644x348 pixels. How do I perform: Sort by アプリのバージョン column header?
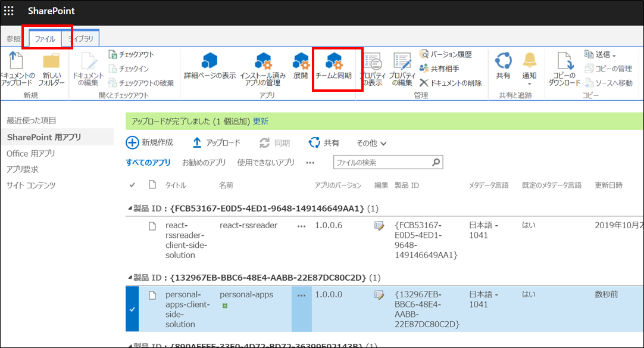(x=337, y=185)
